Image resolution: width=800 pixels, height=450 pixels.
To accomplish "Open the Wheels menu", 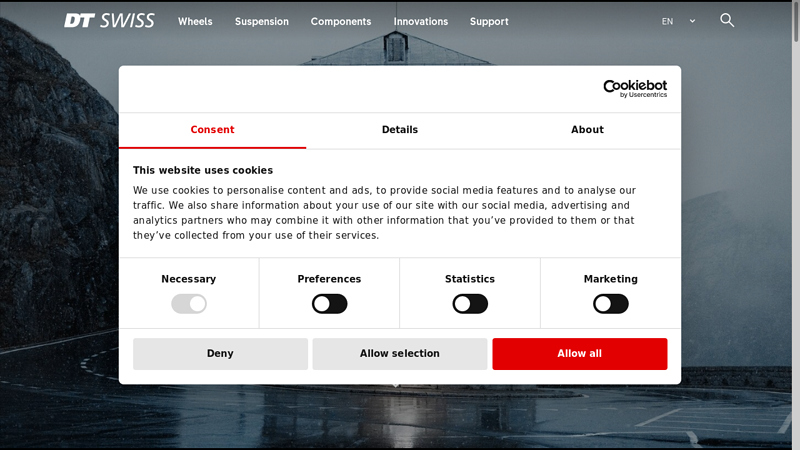I will 195,21.
